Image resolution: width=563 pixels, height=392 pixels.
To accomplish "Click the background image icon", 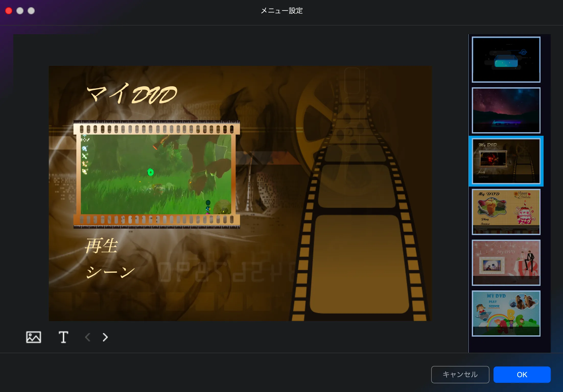I will (33, 337).
